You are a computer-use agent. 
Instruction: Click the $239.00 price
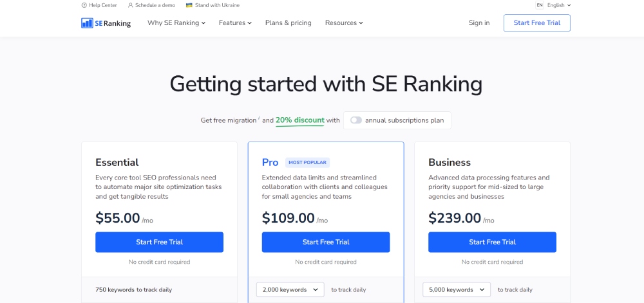click(455, 217)
